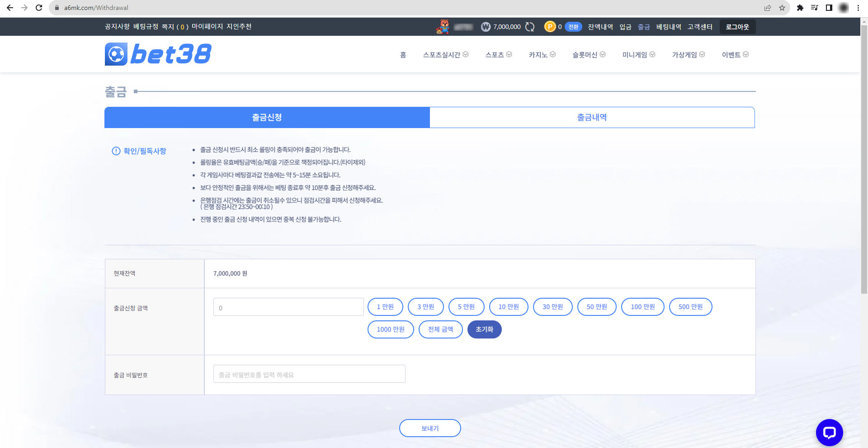Add 5 만원 to withdrawal amount

tap(466, 307)
